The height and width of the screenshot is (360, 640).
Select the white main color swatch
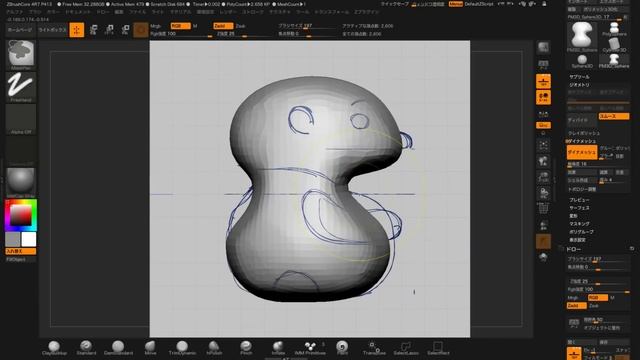(x=29, y=239)
